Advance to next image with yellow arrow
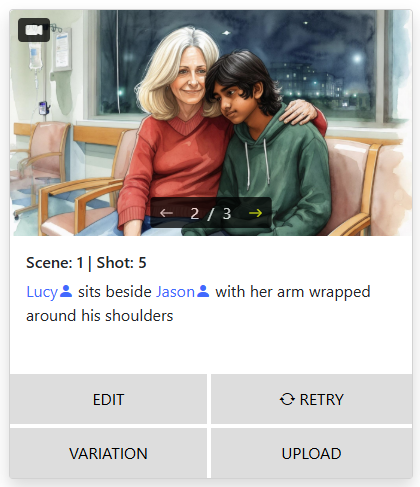420x487 pixels. 256,213
